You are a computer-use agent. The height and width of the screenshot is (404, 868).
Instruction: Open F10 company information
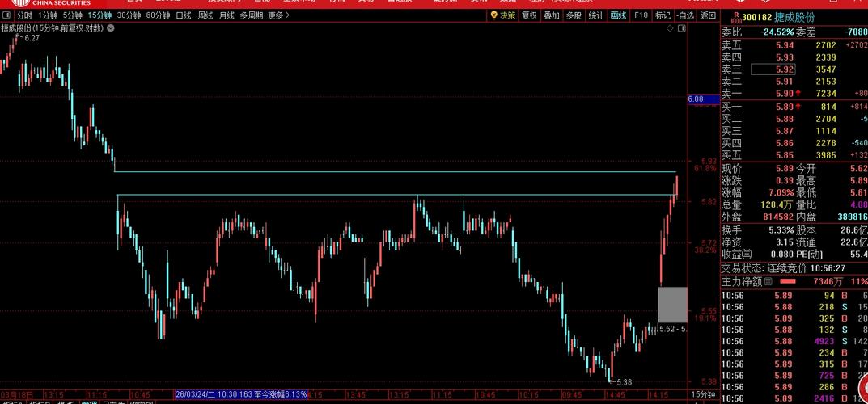(641, 15)
